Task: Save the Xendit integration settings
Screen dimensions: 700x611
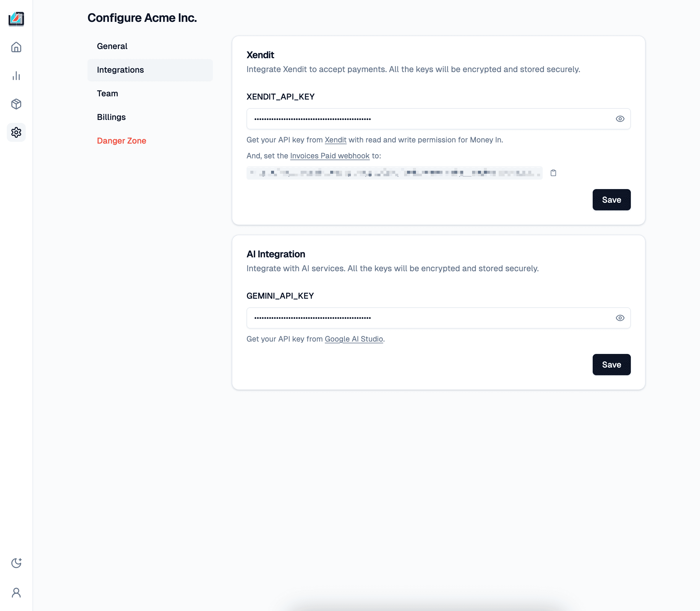Action: tap(611, 200)
